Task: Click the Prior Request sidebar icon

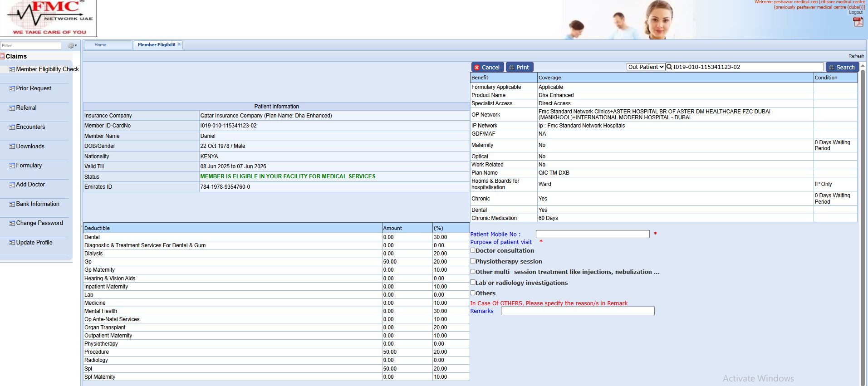Action: coord(12,89)
